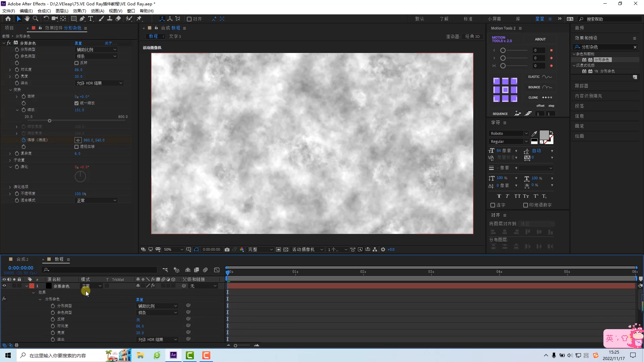This screenshot has width=644, height=362.
Task: Open the 混合模式 blend mode dropdown
Action: tap(97, 200)
